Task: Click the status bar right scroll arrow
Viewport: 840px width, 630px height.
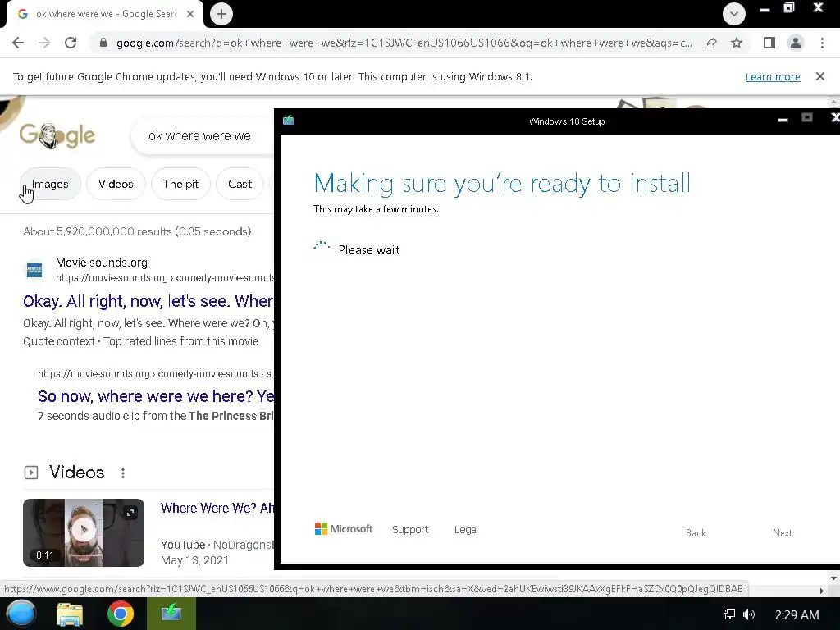Action: pos(821,591)
